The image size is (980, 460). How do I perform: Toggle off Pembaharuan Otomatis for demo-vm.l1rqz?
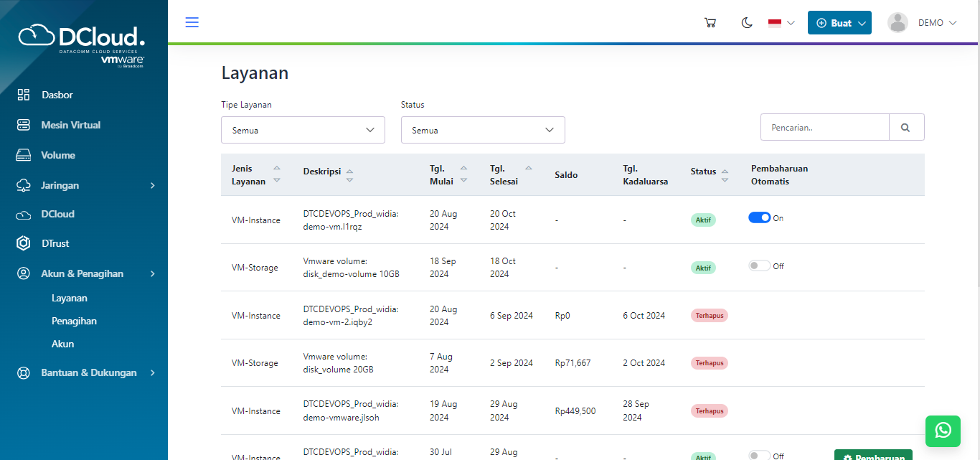click(759, 217)
